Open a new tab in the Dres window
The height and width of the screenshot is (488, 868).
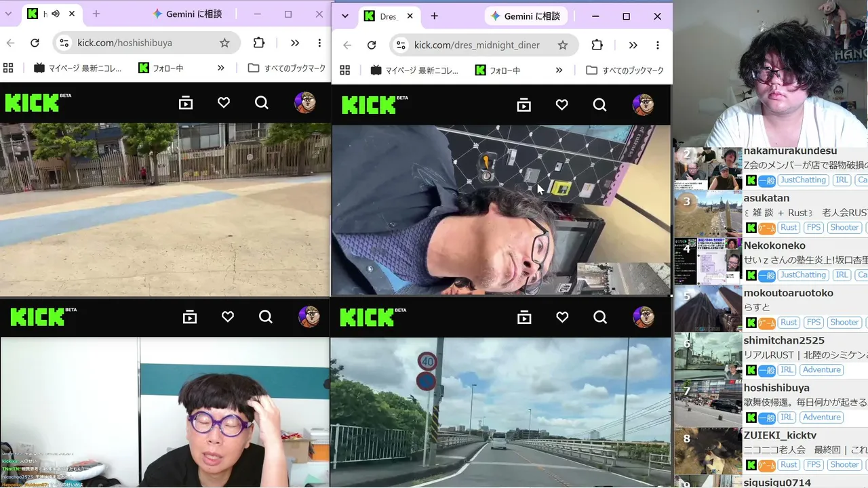pos(434,16)
